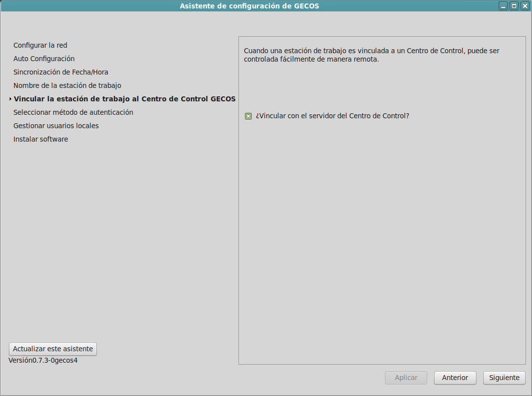Select the 'Gestionar usuarios locales' step

[56, 126]
